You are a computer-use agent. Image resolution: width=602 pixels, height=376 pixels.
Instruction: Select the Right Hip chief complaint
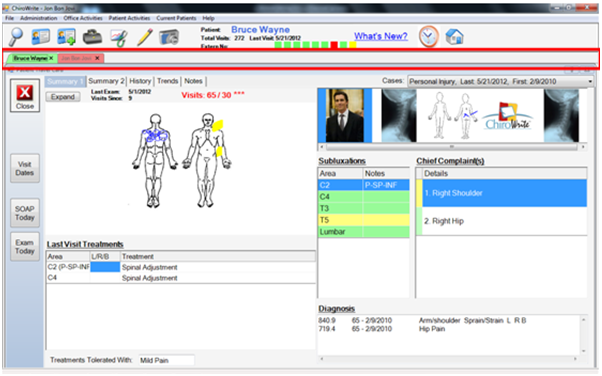point(501,221)
